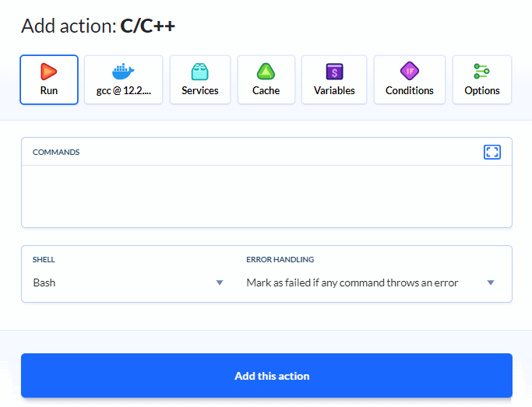Click the teal Services icon
The image size is (532, 407).
pyautogui.click(x=200, y=72)
